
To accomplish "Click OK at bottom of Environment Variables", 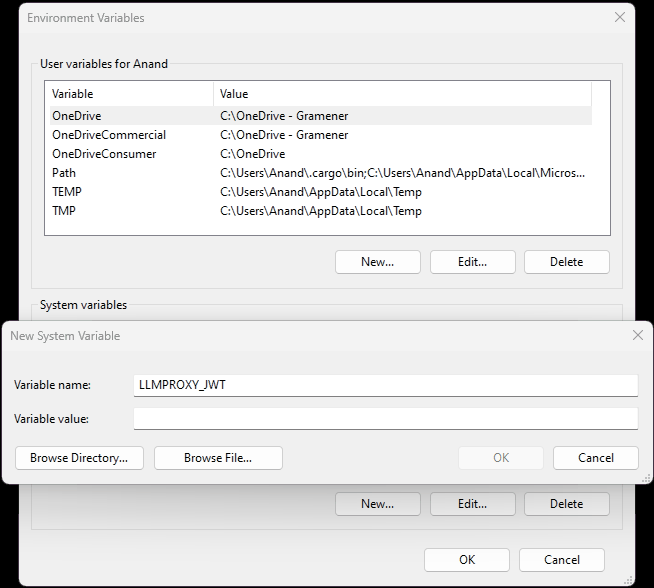I will tap(467, 560).
